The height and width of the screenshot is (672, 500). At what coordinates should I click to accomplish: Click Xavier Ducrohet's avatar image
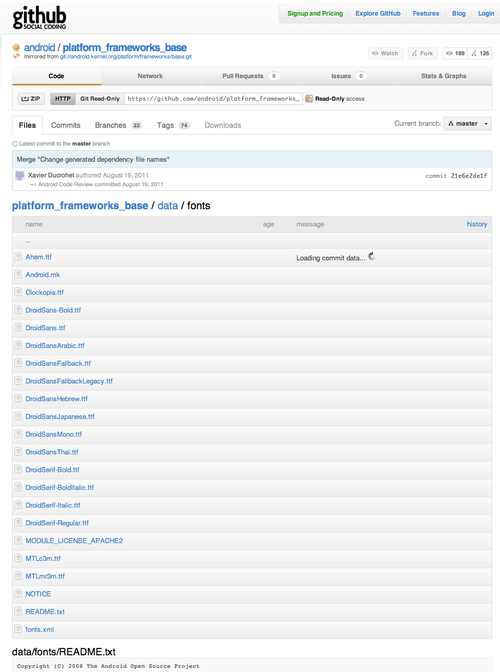pos(20,175)
